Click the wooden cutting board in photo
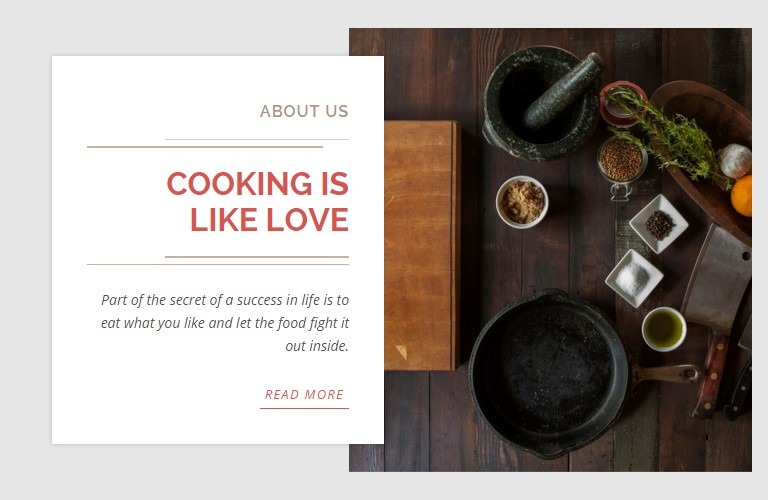This screenshot has height=500, width=768. click(422, 245)
